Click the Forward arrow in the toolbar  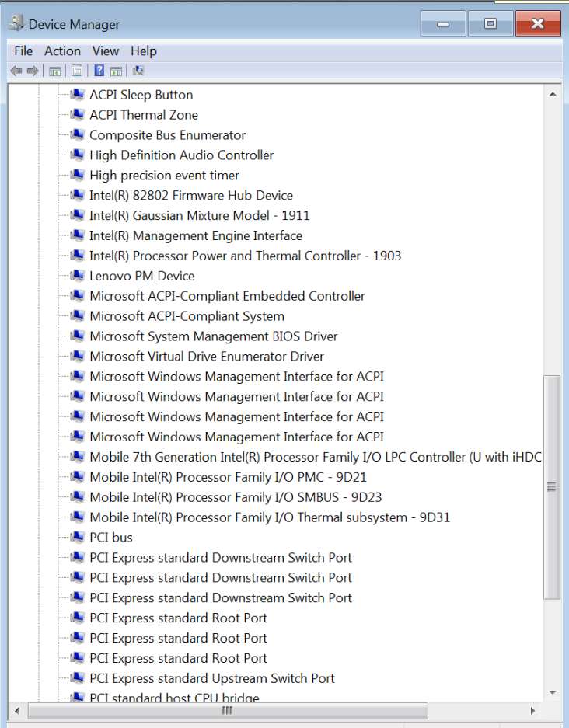[x=33, y=71]
